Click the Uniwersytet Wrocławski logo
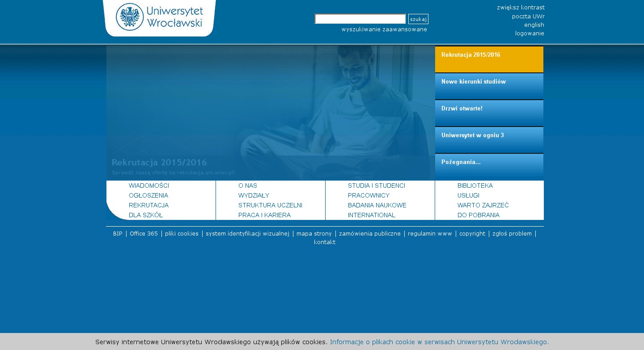Viewport: 644px width, 350px height. tap(159, 17)
